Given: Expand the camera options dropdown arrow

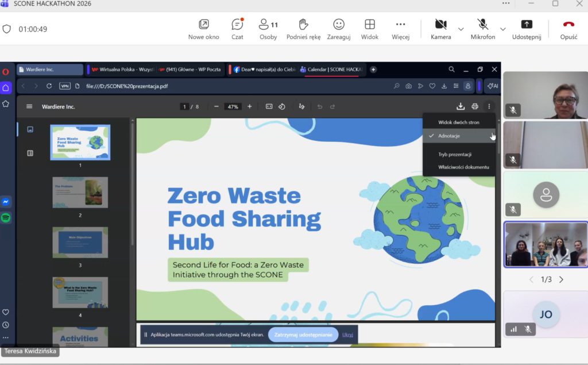Looking at the screenshot, I should tap(461, 29).
